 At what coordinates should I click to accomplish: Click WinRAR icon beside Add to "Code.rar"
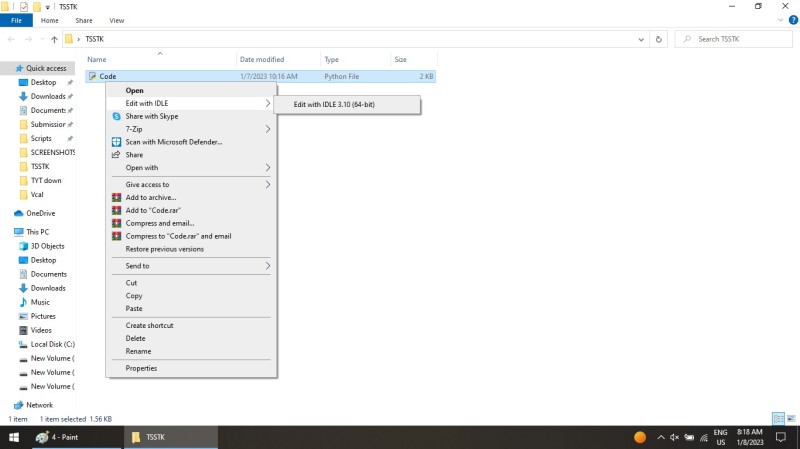[x=116, y=210]
